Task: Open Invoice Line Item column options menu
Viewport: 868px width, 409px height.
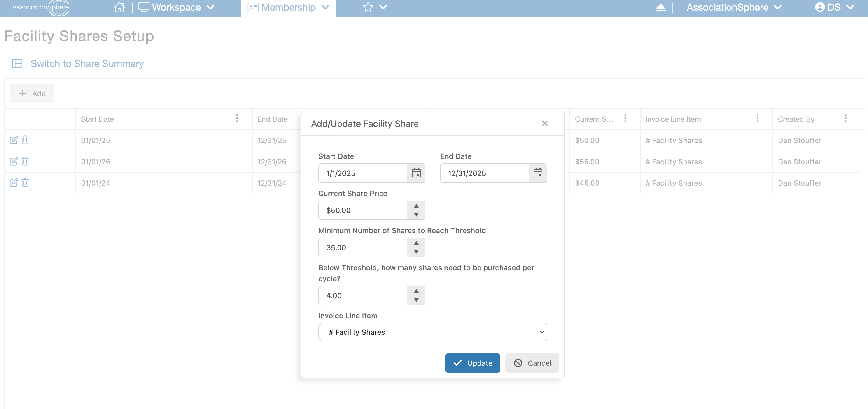Action: [758, 118]
